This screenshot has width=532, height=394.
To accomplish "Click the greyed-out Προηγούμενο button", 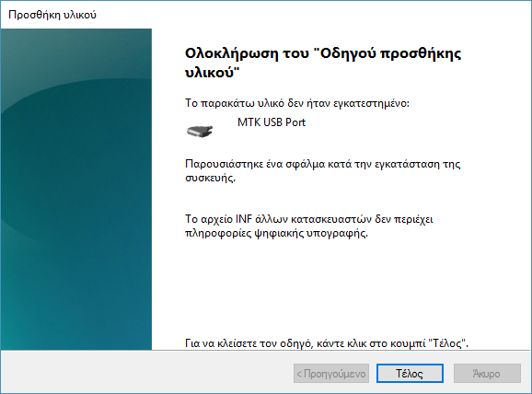I will (x=331, y=374).
